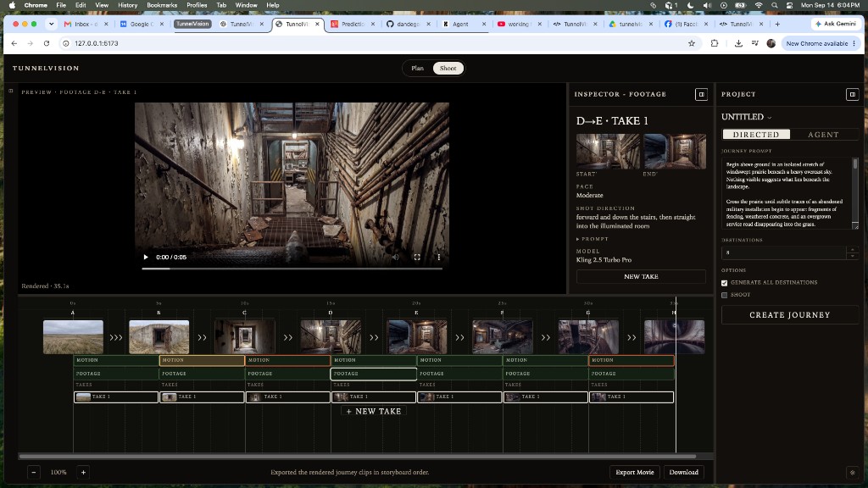
Task: Bookmark this page with the star icon
Action: point(692,43)
